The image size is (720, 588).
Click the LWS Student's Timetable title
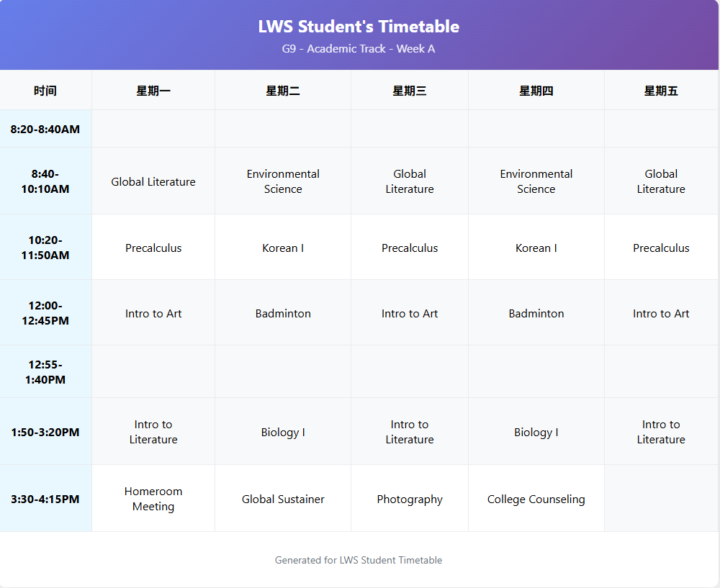pyautogui.click(x=359, y=27)
